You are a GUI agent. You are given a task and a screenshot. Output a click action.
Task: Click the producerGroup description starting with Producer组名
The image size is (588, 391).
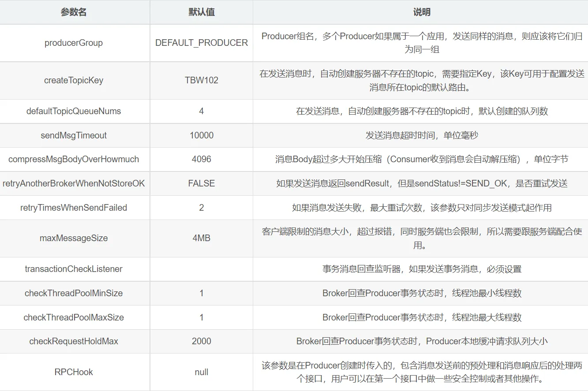(422, 43)
